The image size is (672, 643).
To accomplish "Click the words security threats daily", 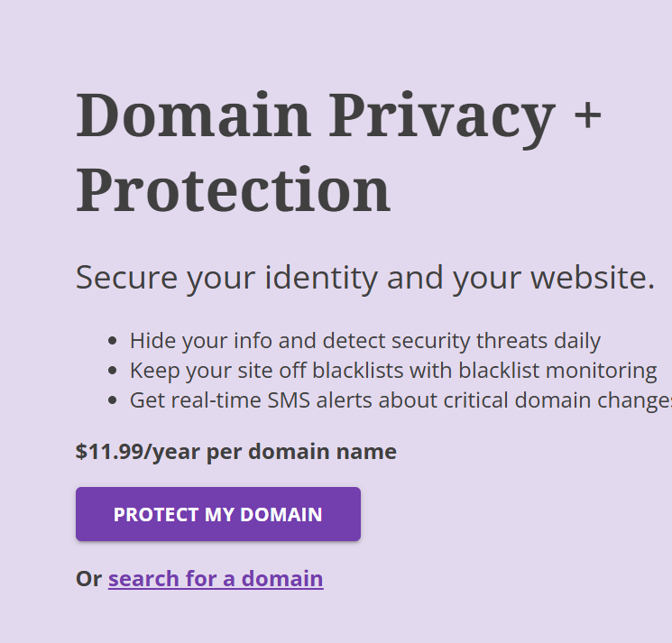I will pyautogui.click(x=496, y=341).
